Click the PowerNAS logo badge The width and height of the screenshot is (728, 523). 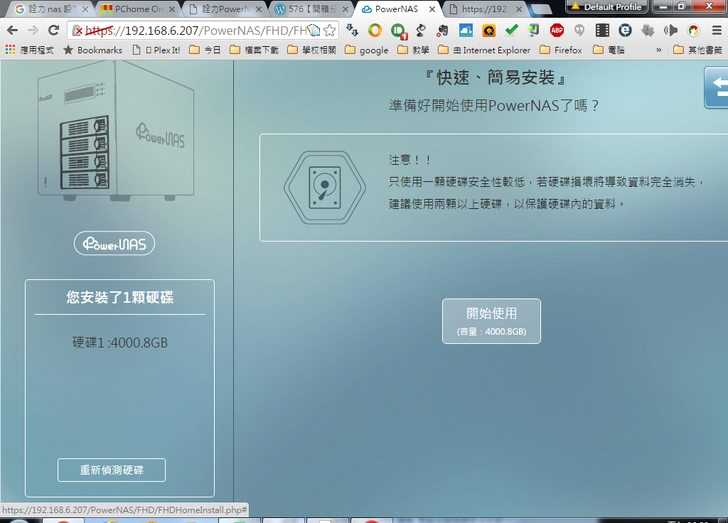tap(114, 244)
